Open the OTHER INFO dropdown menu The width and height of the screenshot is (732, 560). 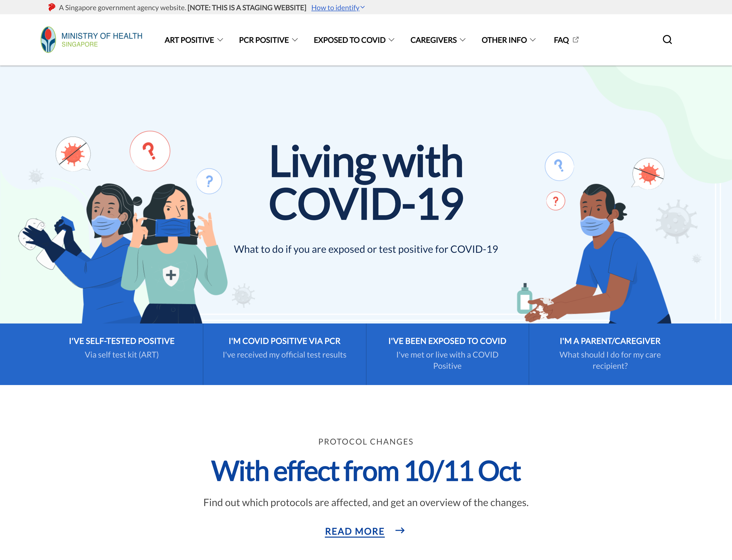coord(508,39)
